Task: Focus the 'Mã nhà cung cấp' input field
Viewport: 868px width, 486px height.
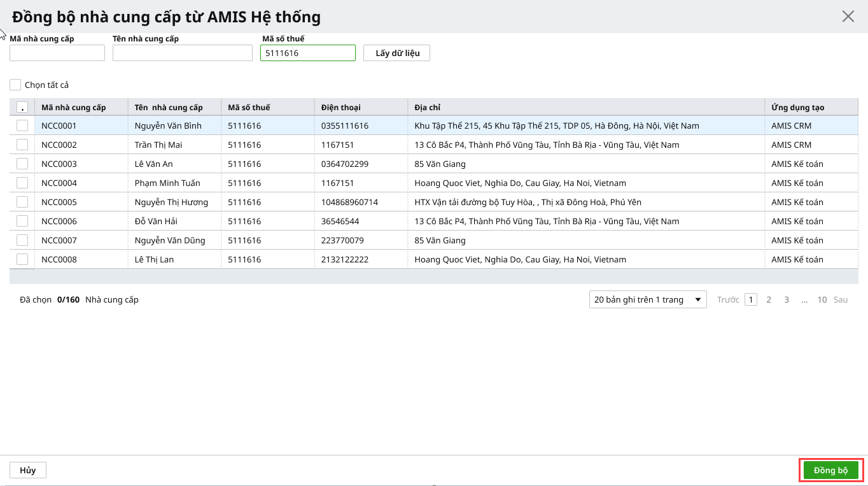Action: pos(57,53)
